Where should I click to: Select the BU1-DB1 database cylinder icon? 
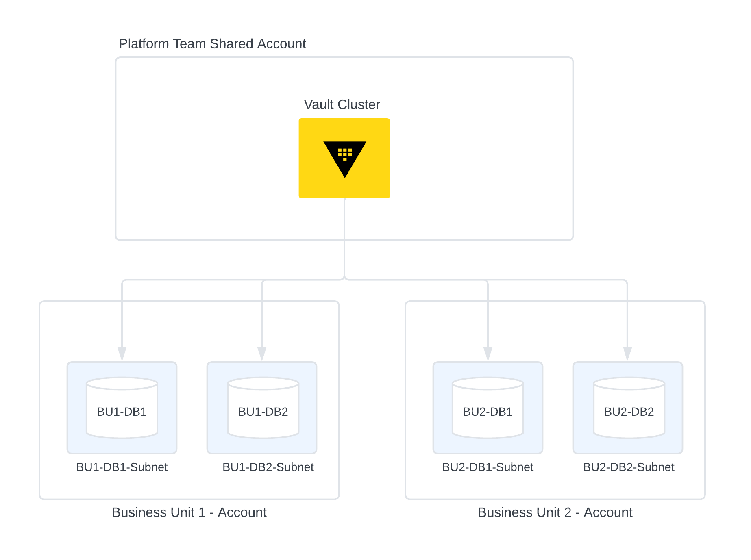click(122, 408)
